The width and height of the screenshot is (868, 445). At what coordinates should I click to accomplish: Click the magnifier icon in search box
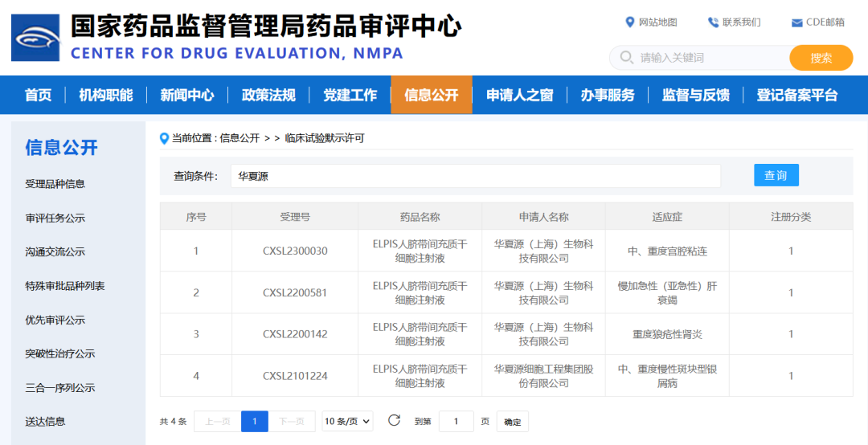(x=627, y=58)
